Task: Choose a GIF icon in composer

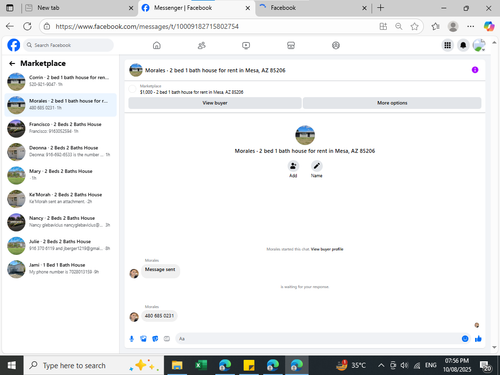Action: pyautogui.click(x=167, y=339)
